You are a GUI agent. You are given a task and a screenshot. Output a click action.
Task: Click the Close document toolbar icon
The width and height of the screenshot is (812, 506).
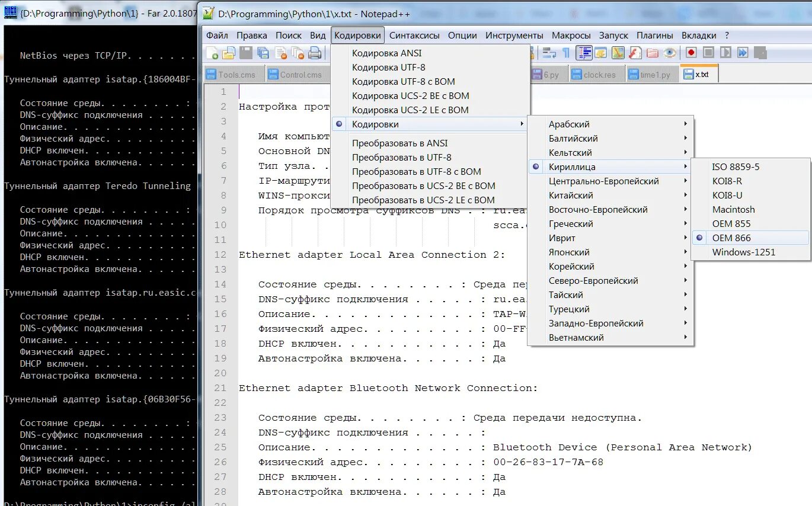tap(281, 53)
